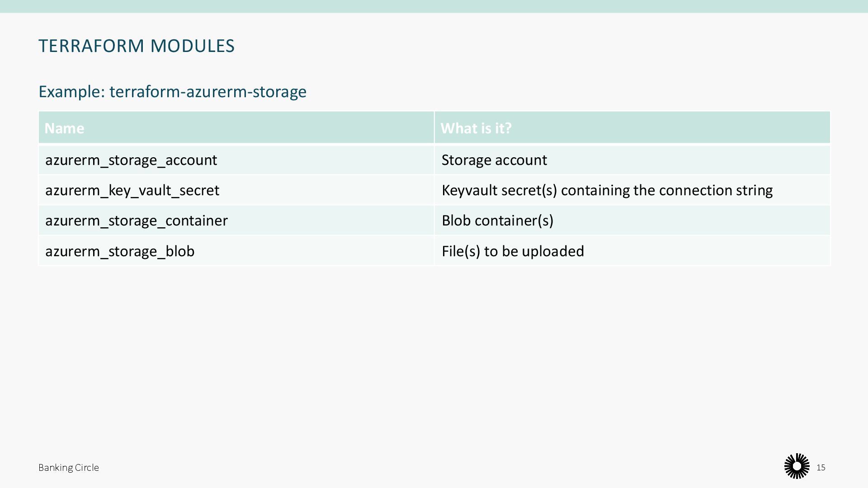Click the Banking Circle footer text

click(x=68, y=468)
